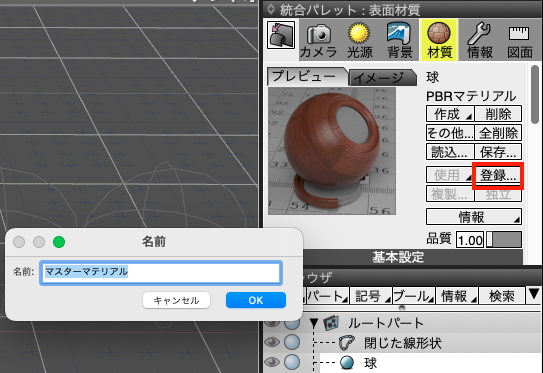Image resolution: width=543 pixels, height=373 pixels.
Task: Click the 品質 quality slider
Action: (x=504, y=239)
